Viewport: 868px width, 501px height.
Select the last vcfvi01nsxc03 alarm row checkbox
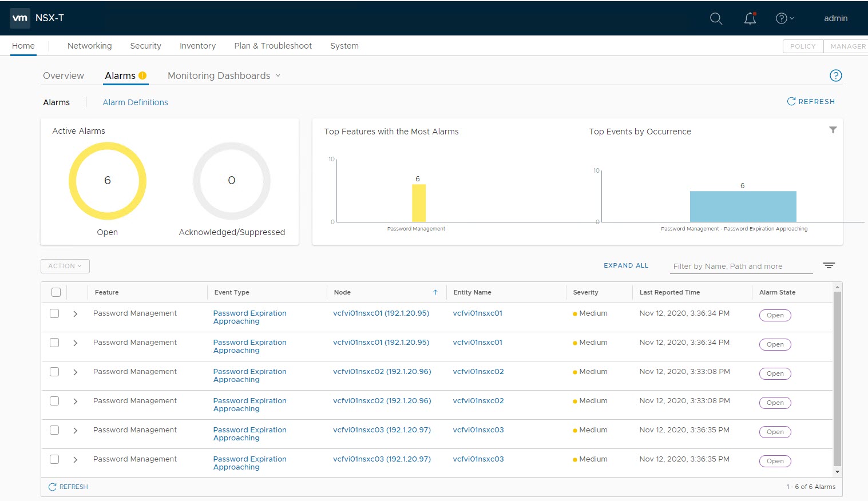(54, 459)
